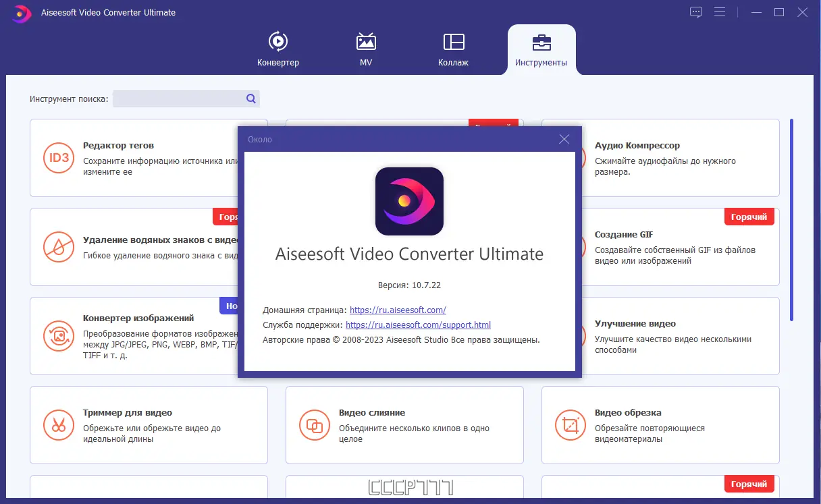
Task: Open the Конвертер tab
Action: click(x=277, y=49)
